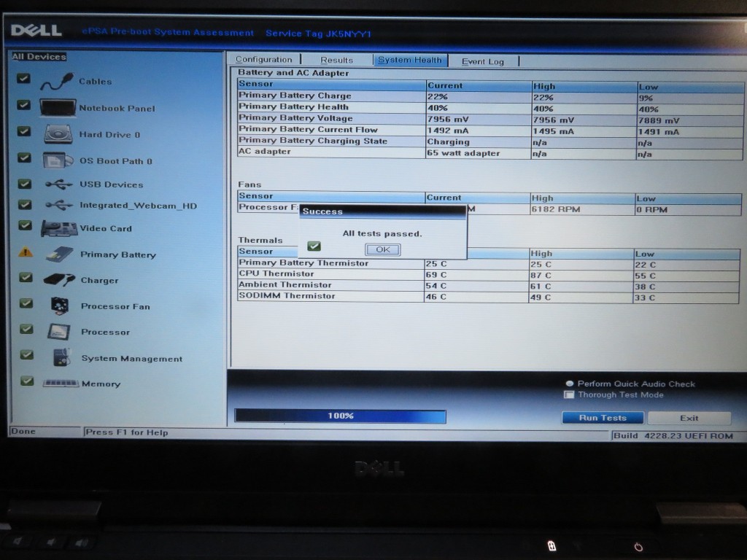The image size is (747, 560).
Task: Toggle the Notebook Panel checkbox
Action: click(x=23, y=105)
